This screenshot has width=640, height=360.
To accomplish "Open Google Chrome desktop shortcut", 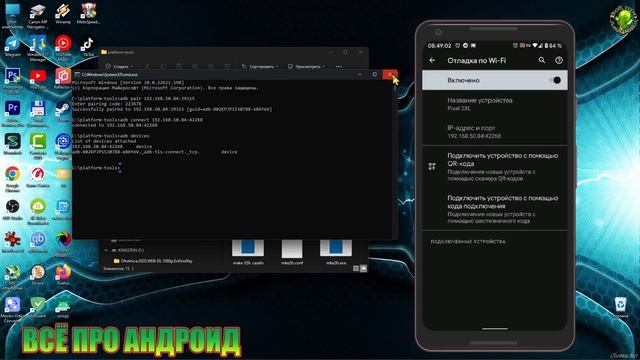I will pos(12,178).
